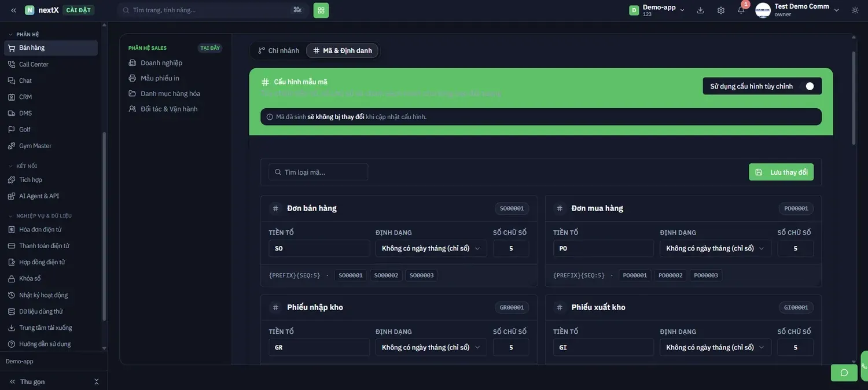Open Tích hợp integrations

point(50,179)
